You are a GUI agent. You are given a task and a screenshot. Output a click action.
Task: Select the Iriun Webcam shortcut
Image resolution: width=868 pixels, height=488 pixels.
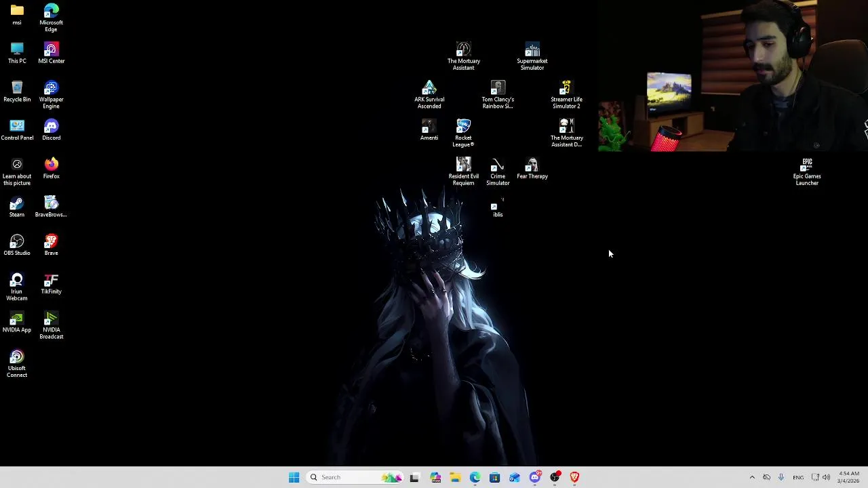pyautogui.click(x=17, y=287)
